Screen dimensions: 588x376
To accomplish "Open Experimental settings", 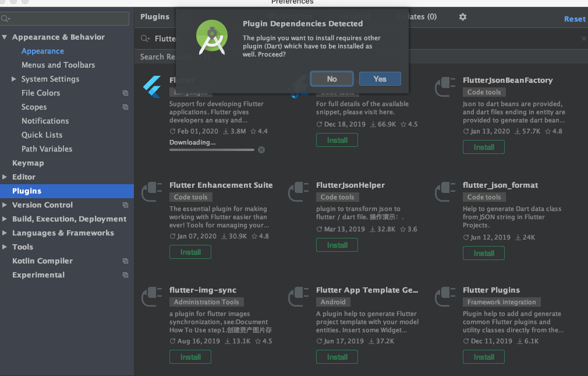I will coord(38,275).
